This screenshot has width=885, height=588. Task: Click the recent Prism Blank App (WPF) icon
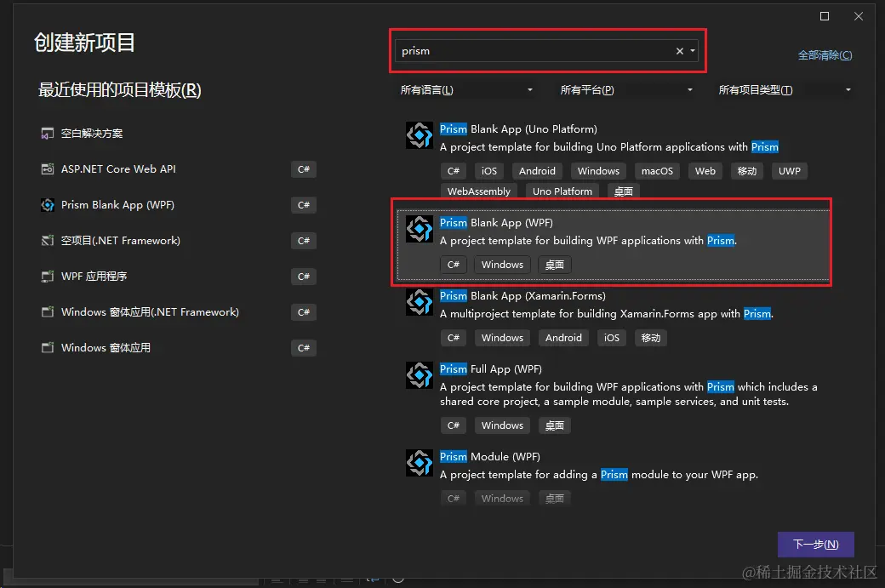[48, 205]
